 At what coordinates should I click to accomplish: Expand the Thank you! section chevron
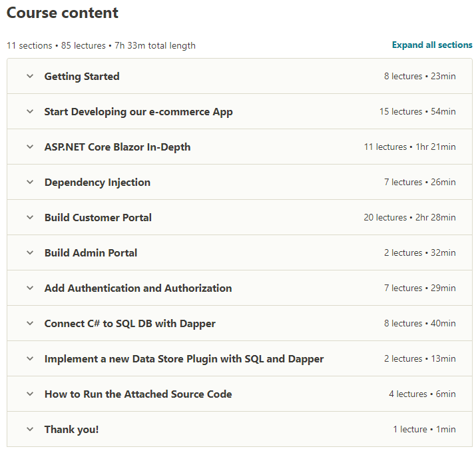tap(30, 429)
